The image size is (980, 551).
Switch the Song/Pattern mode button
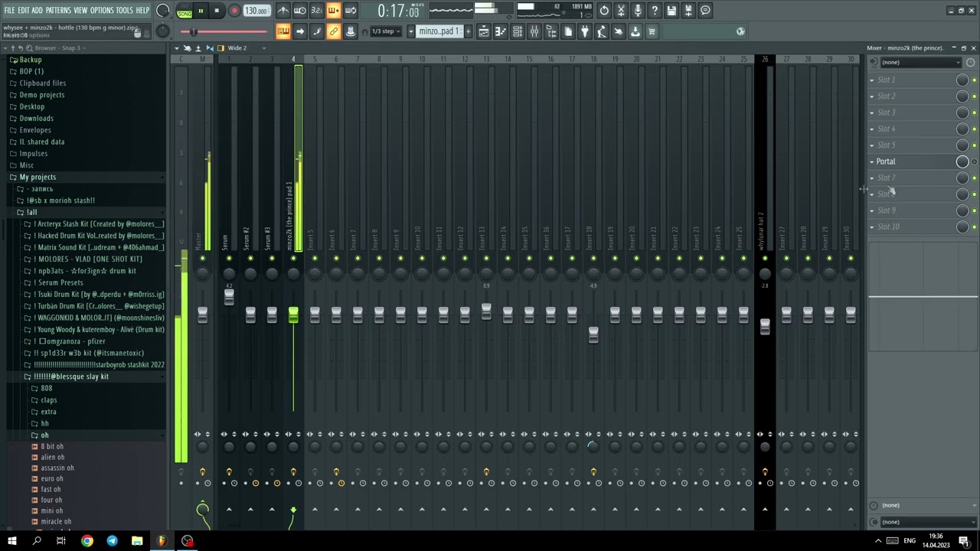click(185, 11)
